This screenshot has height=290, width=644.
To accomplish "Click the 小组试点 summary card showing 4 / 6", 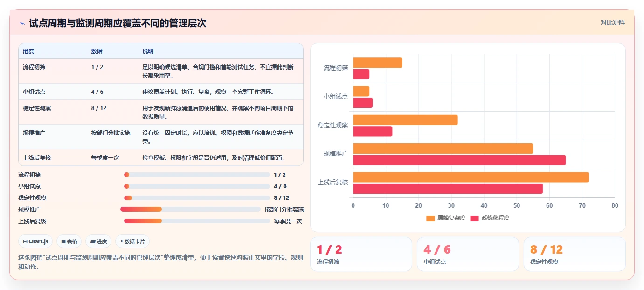I will click(468, 254).
